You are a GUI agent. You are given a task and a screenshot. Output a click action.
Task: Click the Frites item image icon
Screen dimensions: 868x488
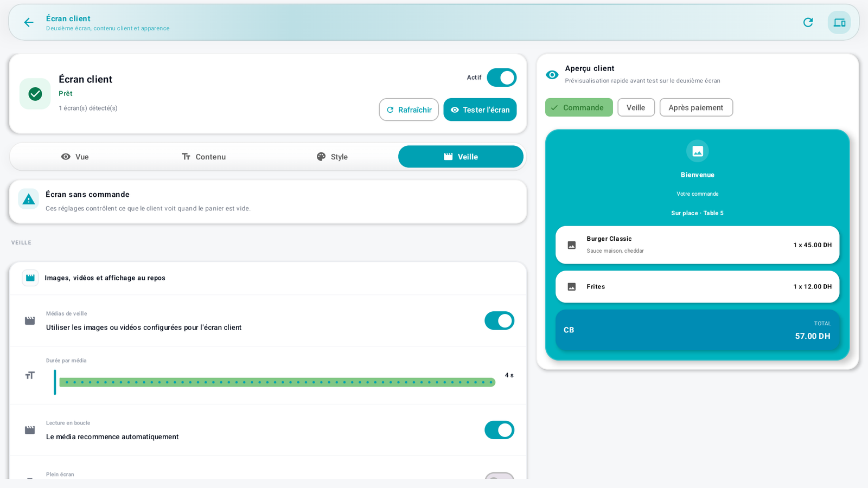click(571, 287)
